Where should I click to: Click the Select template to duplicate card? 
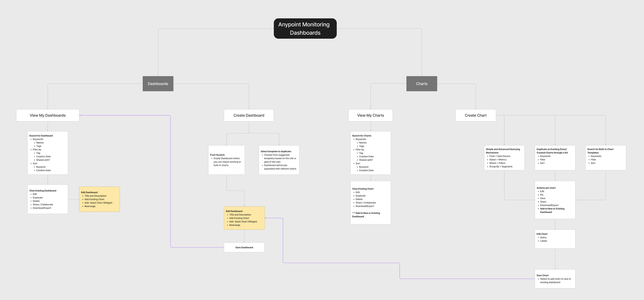tap(279, 160)
